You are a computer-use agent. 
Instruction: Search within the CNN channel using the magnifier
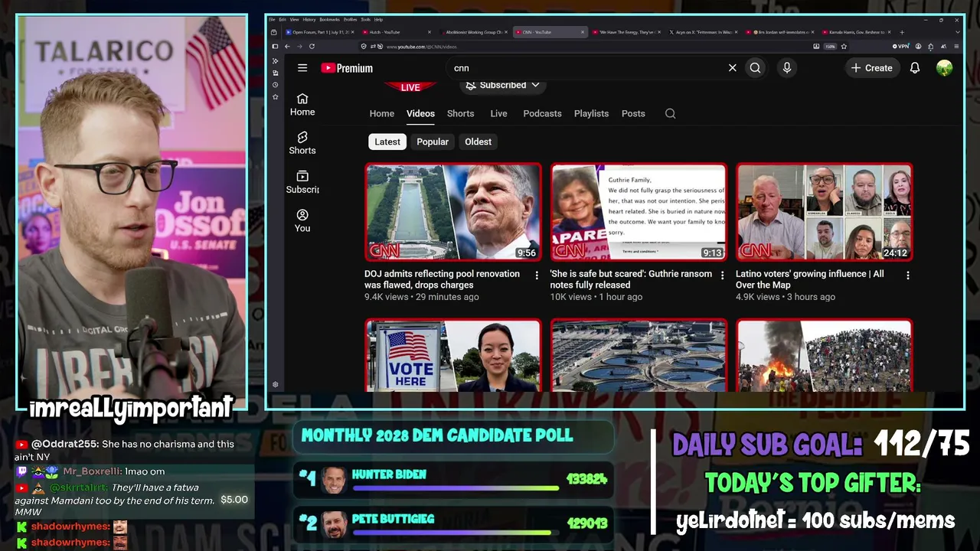[x=670, y=113]
